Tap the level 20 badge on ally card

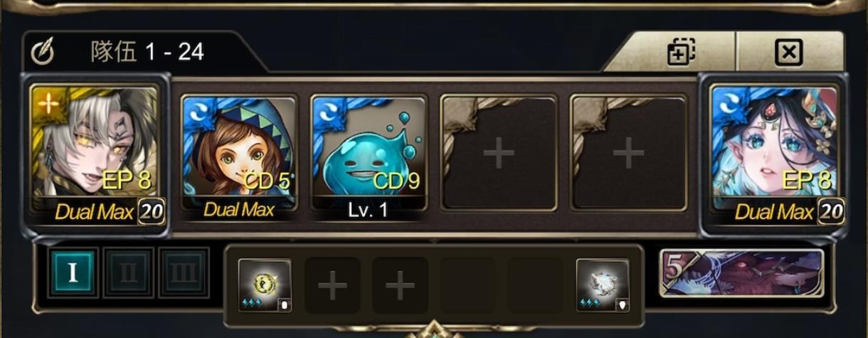[x=831, y=211]
